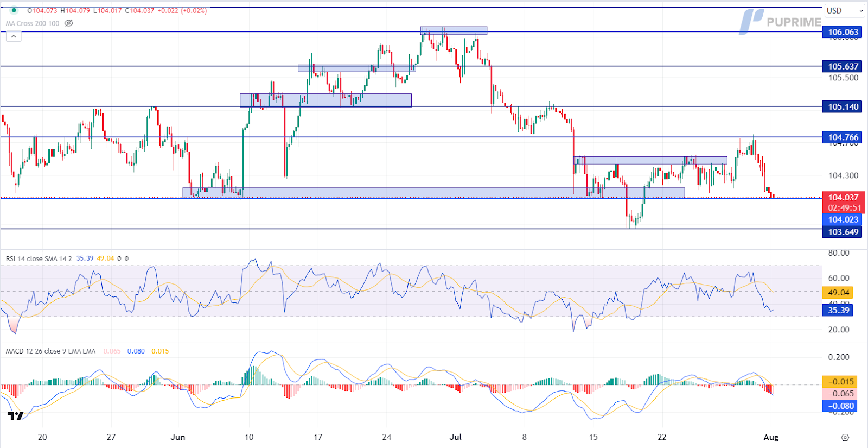Click the close value C104.037 in header
This screenshot has height=448, width=868.
(140, 10)
